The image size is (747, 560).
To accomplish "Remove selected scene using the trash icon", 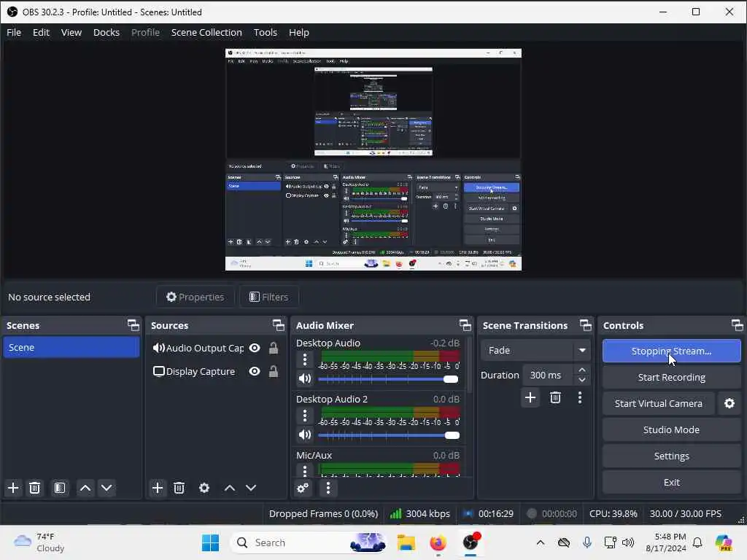I will point(34,488).
